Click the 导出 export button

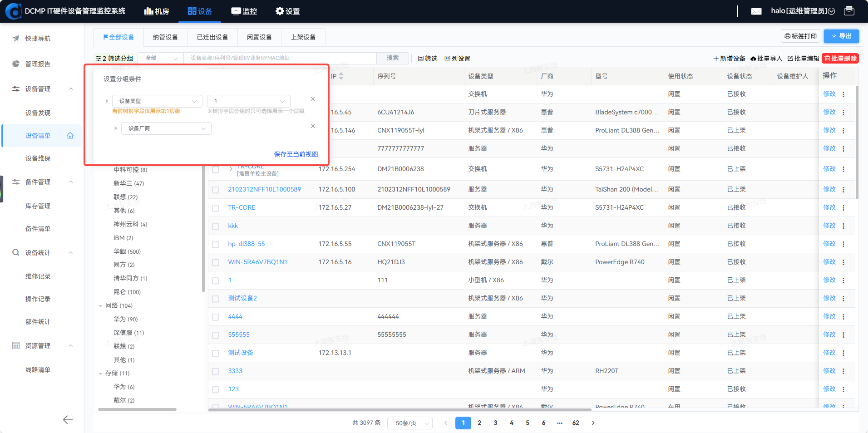(842, 36)
